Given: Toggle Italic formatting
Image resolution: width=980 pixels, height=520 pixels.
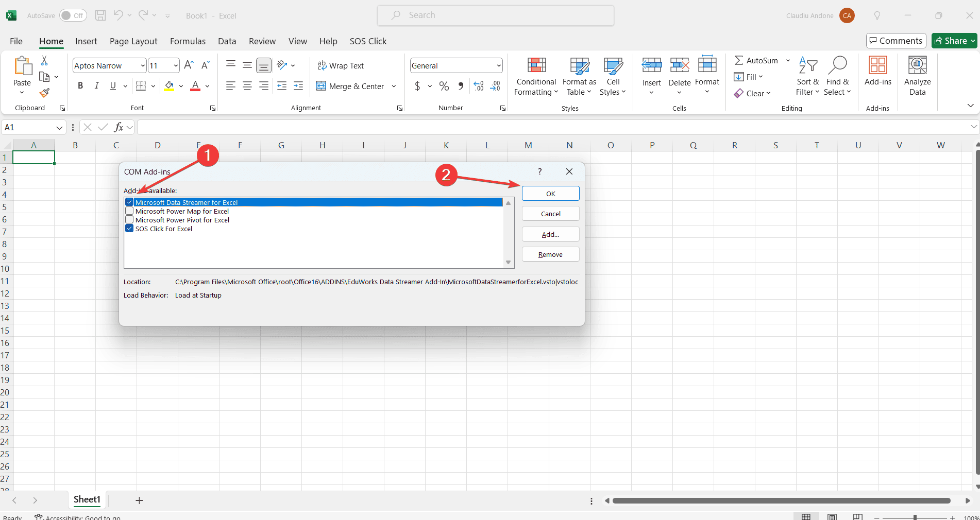Looking at the screenshot, I should pyautogui.click(x=96, y=86).
